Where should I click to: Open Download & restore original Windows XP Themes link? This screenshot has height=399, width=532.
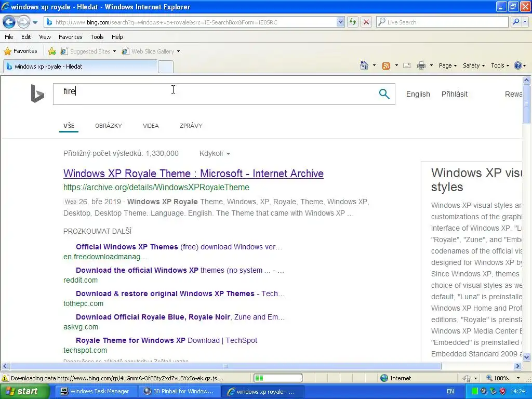(180, 294)
